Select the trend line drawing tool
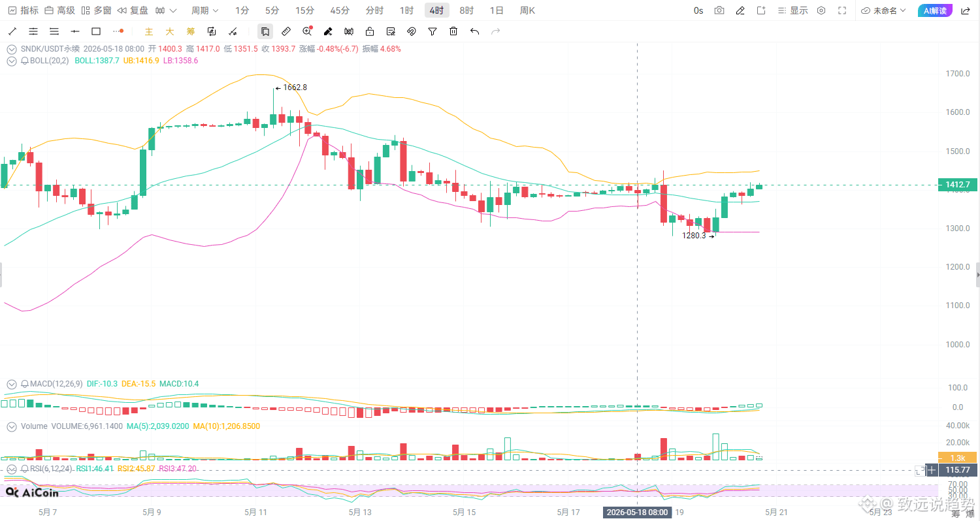980x521 pixels. [12, 31]
